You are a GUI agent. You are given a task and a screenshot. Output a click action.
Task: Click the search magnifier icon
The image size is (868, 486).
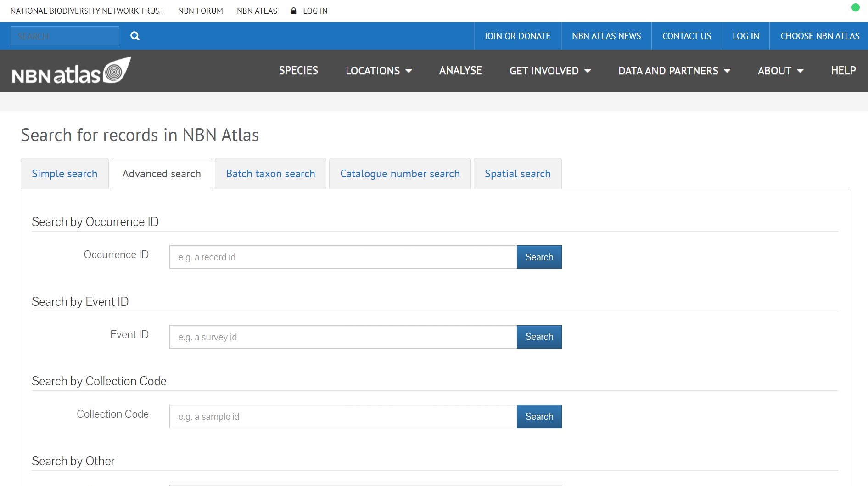point(134,35)
